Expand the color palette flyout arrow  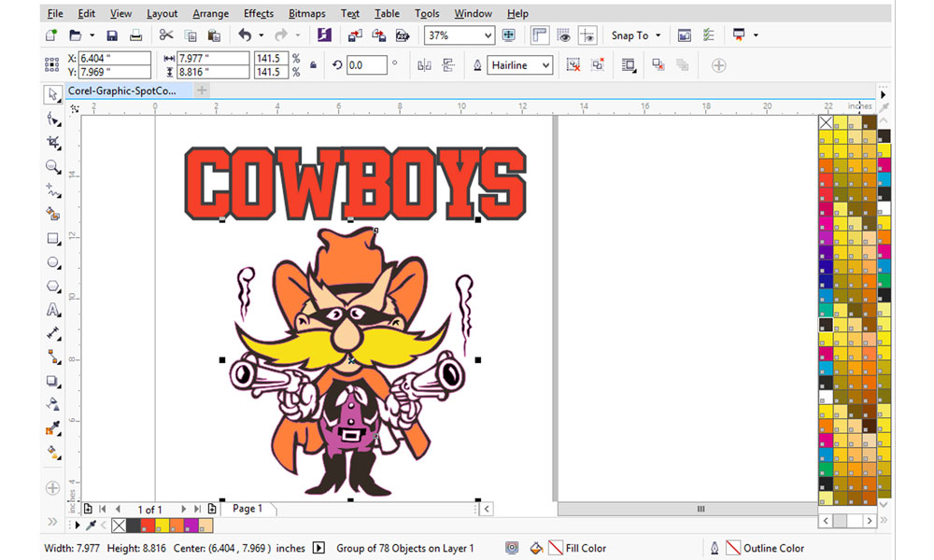coord(883,94)
